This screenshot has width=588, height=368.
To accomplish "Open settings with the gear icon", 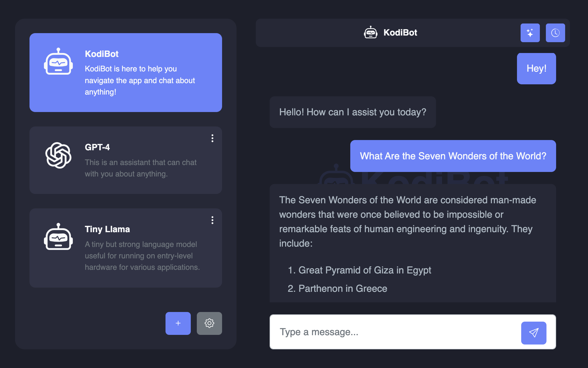I will click(x=209, y=323).
